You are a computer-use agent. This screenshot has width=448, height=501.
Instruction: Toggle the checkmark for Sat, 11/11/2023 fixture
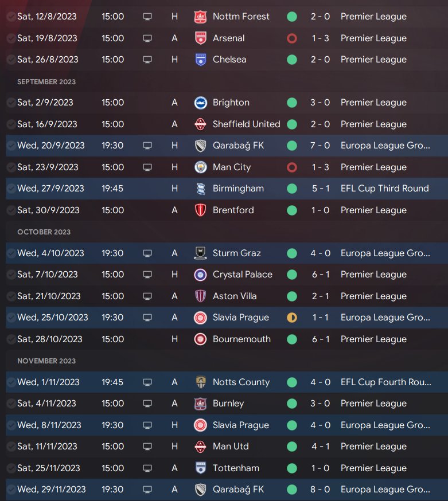[11, 447]
